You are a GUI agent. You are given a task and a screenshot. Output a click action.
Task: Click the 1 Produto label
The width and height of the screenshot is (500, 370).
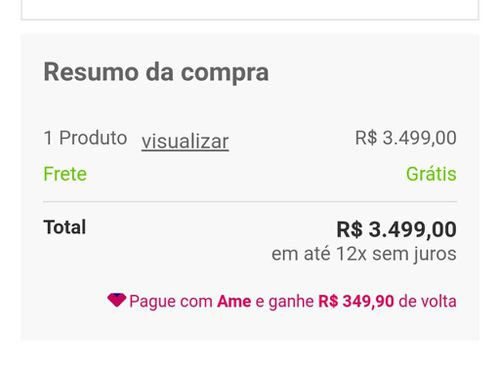click(x=85, y=138)
